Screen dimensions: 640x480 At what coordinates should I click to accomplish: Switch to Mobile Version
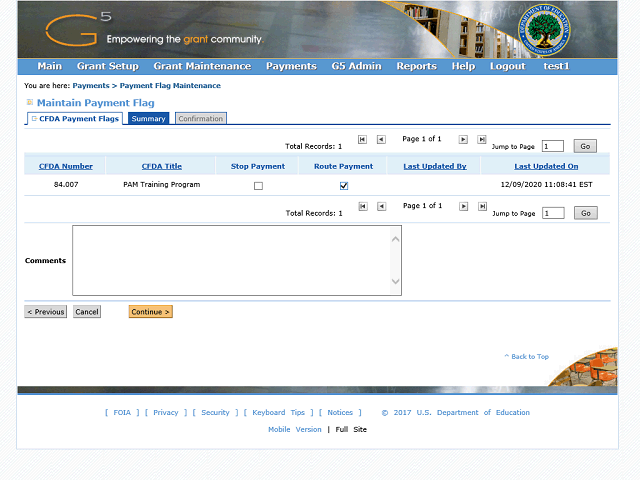[x=295, y=430]
